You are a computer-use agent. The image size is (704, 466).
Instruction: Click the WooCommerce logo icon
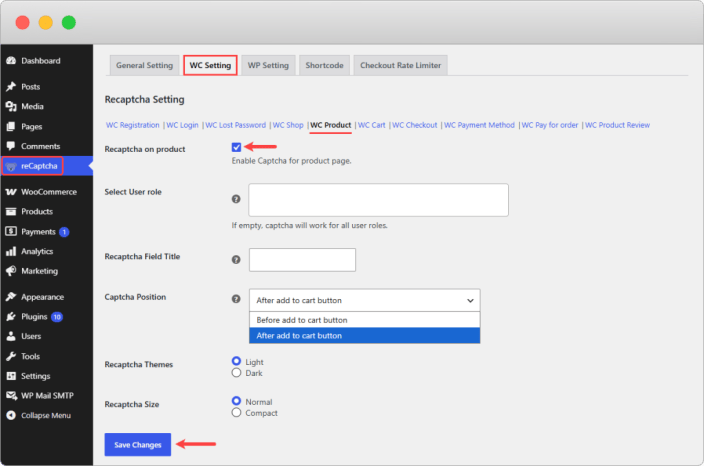(11, 192)
